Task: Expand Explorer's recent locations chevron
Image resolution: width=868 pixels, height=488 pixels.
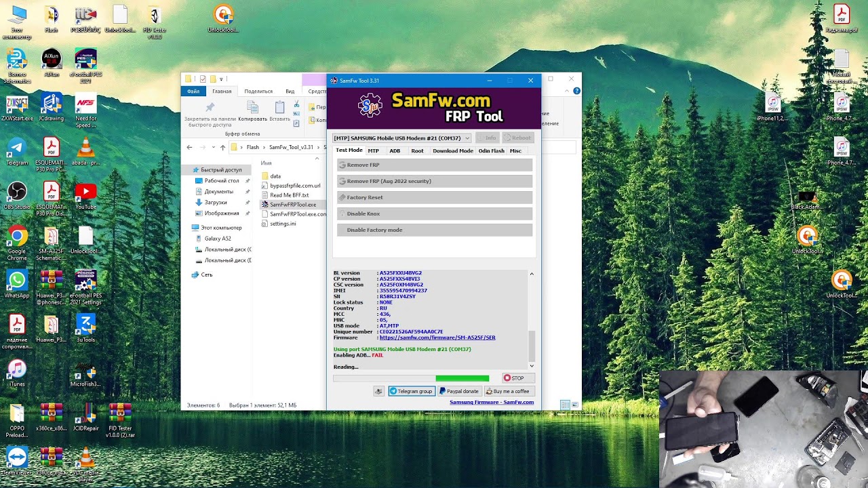Action: coord(213,147)
